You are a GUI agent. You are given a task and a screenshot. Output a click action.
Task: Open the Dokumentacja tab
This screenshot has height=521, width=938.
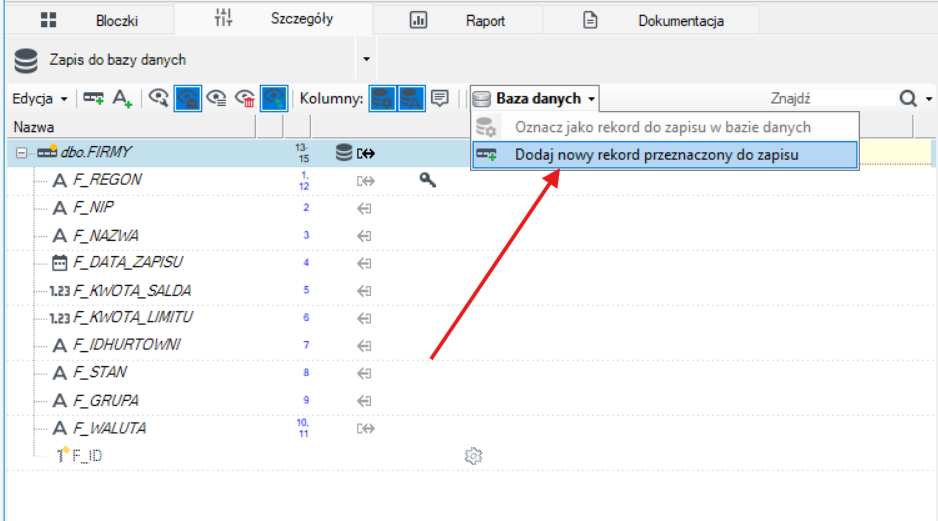click(651, 20)
